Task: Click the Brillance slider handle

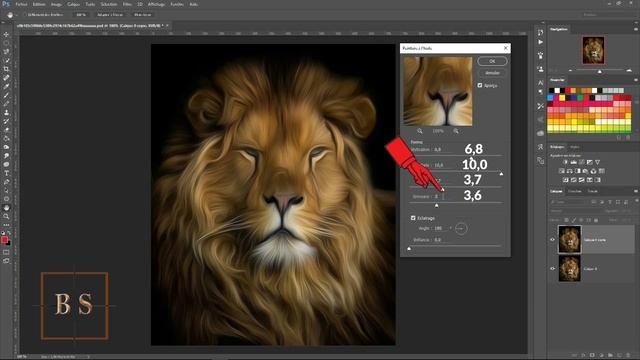Action: pyautogui.click(x=409, y=248)
